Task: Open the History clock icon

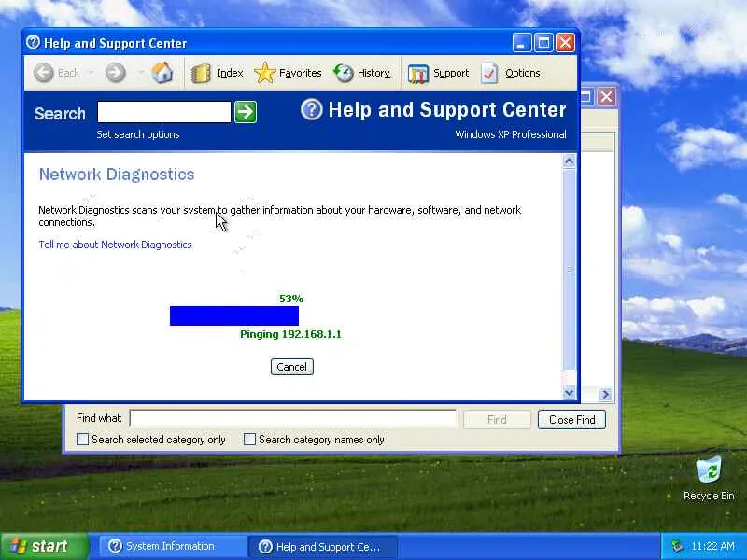Action: pos(343,73)
